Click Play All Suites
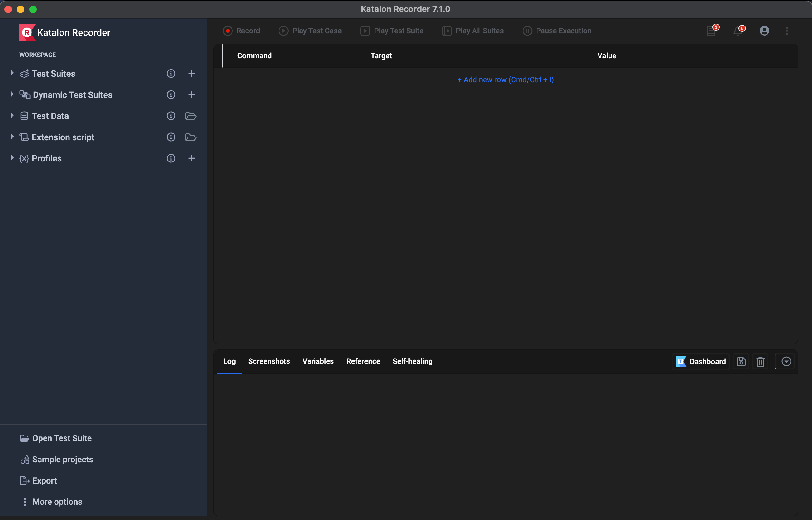The height and width of the screenshot is (520, 812). pyautogui.click(x=473, y=31)
